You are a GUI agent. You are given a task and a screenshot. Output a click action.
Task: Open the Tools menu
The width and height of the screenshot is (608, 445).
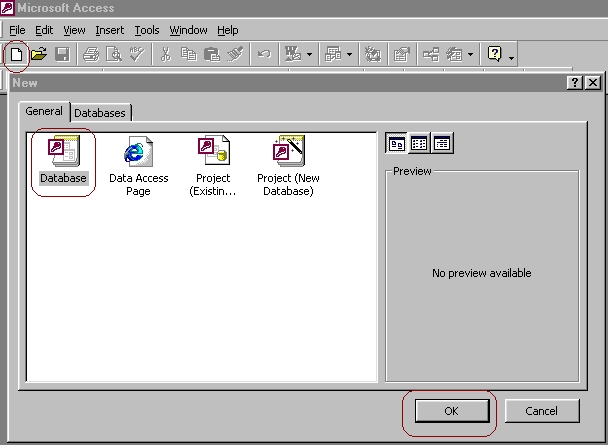(147, 30)
